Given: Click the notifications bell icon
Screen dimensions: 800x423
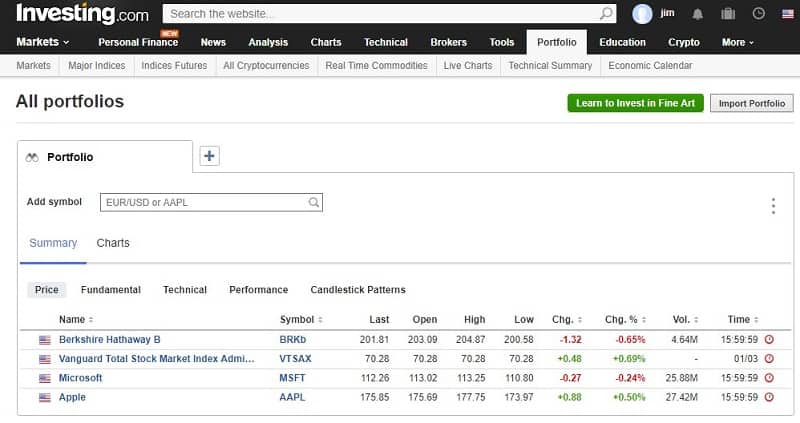Looking at the screenshot, I should [698, 14].
